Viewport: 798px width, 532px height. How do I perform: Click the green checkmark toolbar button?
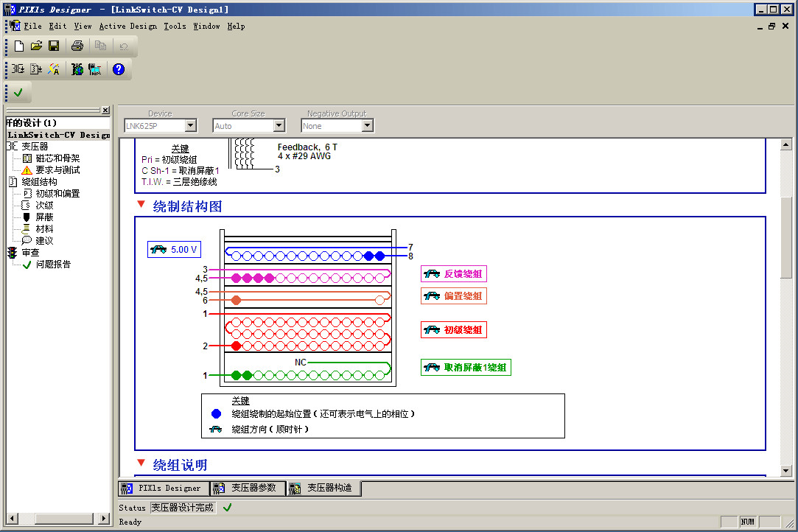[x=18, y=93]
